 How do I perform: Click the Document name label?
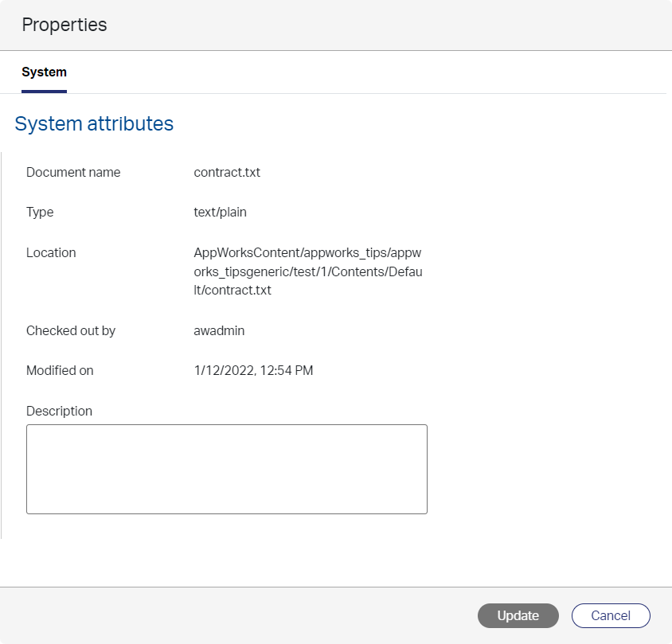[x=73, y=172]
